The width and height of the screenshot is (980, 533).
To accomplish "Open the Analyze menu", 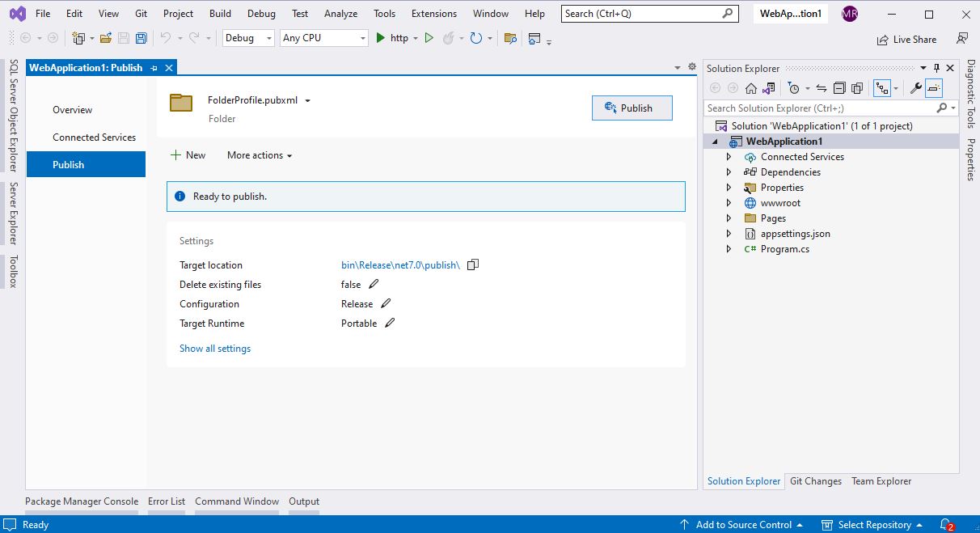I will pos(340,14).
